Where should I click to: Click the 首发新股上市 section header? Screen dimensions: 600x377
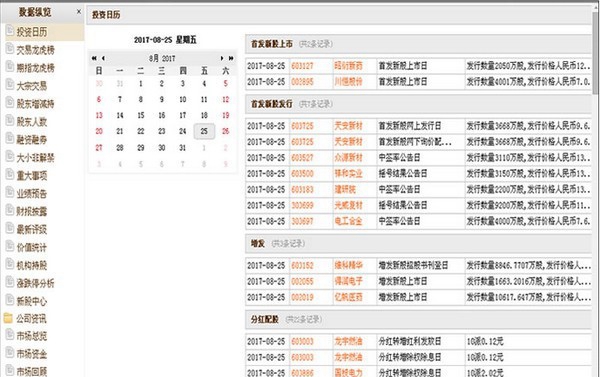tap(419, 44)
